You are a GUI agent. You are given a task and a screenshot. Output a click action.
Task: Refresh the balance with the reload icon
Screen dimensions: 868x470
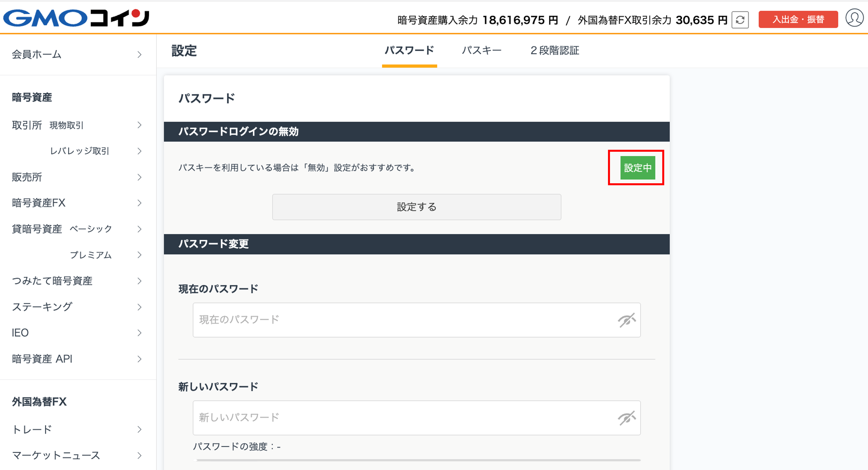click(740, 20)
